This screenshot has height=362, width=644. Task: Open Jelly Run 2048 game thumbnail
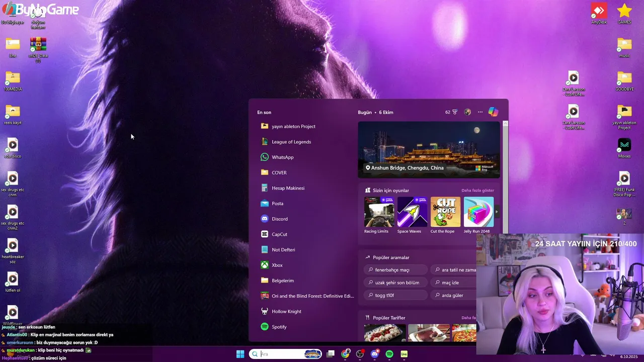[x=478, y=212]
